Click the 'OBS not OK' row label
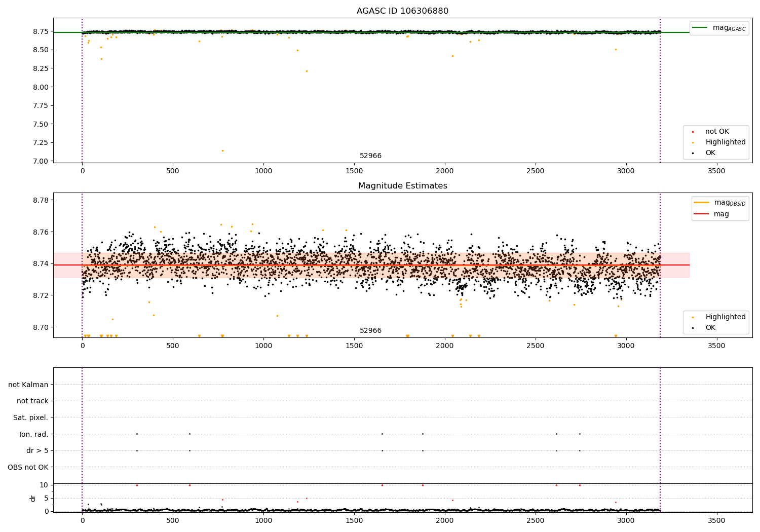Screen dimensions: 760x532 pyautogui.click(x=28, y=467)
